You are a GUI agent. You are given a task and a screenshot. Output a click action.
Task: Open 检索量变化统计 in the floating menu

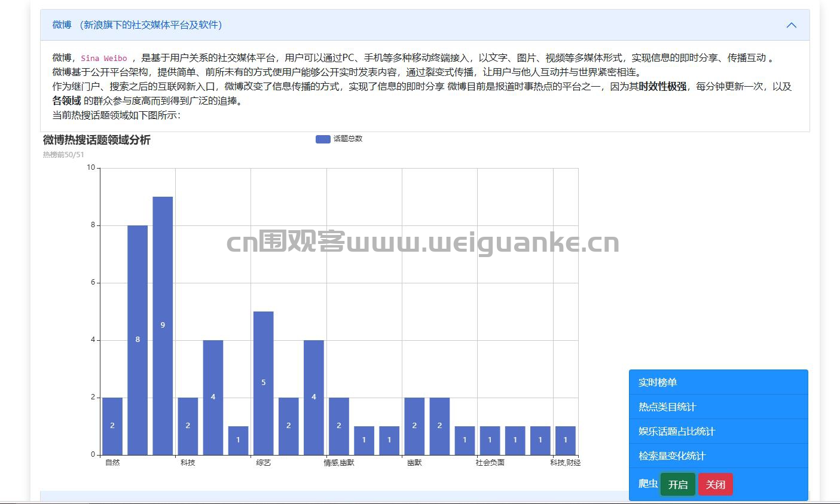[x=718, y=456]
